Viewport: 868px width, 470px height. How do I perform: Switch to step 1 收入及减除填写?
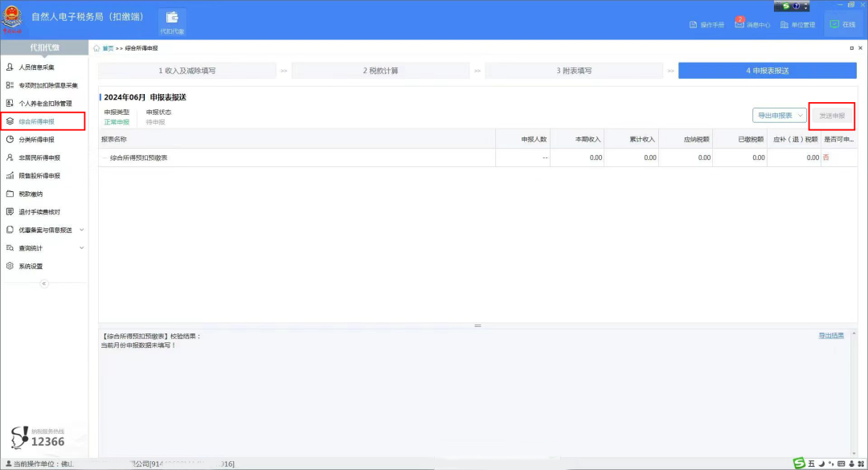[187, 71]
